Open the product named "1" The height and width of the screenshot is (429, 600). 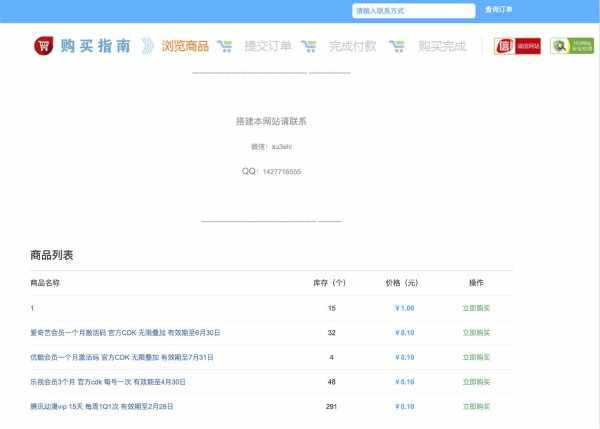32,308
